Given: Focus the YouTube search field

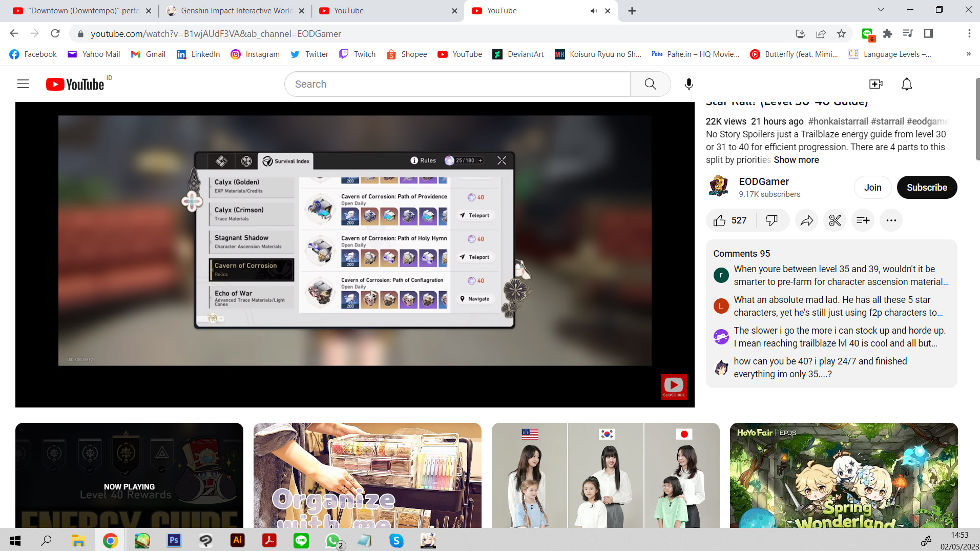Looking at the screenshot, I should point(457,84).
